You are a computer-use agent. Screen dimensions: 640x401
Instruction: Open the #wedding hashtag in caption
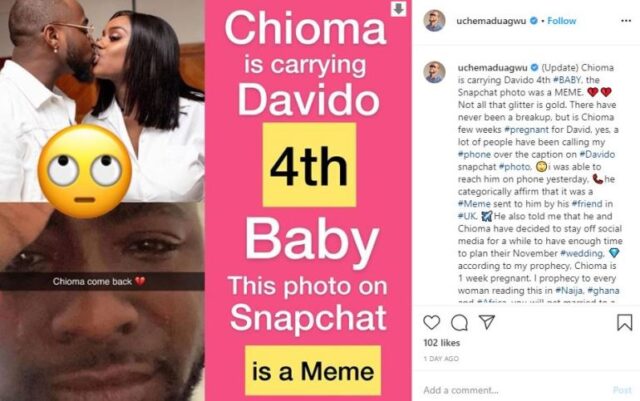pyautogui.click(x=582, y=253)
